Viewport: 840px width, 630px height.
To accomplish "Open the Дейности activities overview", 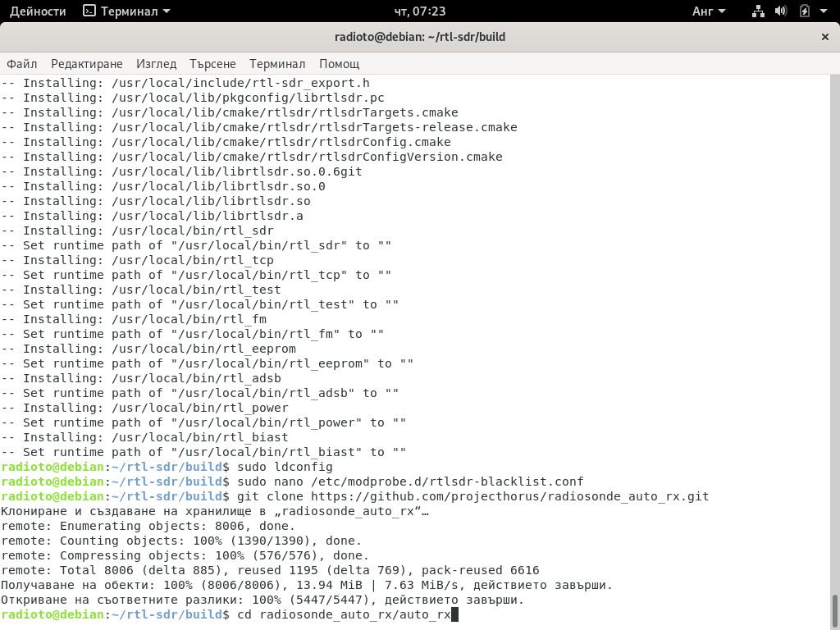I will [x=38, y=11].
